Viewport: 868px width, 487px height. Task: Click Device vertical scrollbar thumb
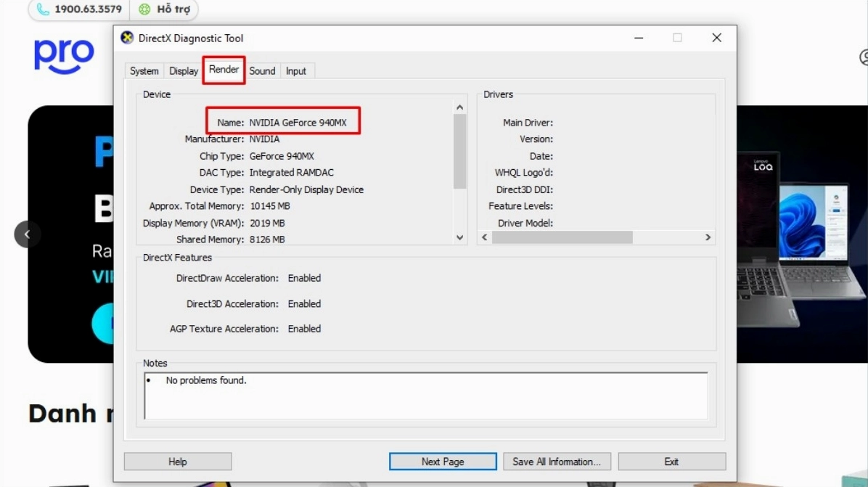pyautogui.click(x=459, y=151)
